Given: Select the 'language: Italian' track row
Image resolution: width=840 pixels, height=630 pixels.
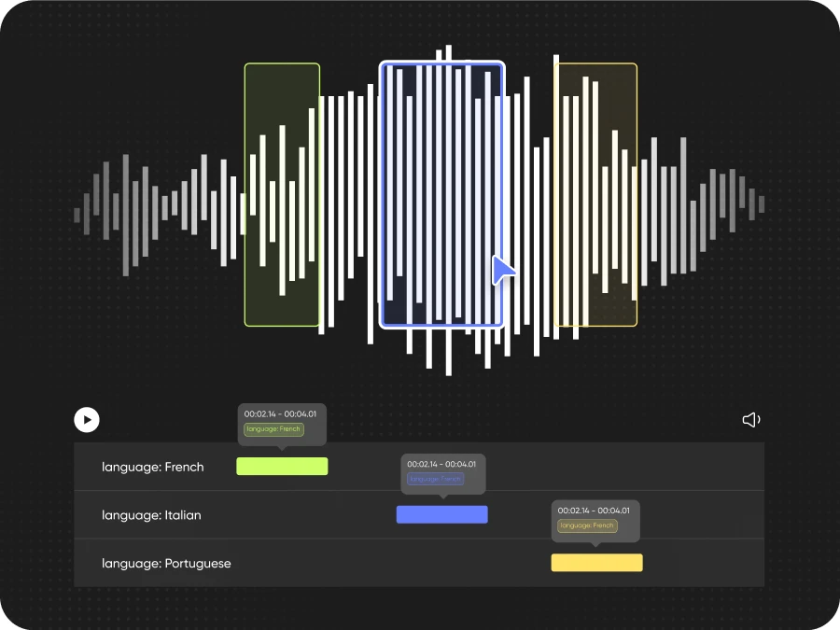Looking at the screenshot, I should [152, 514].
